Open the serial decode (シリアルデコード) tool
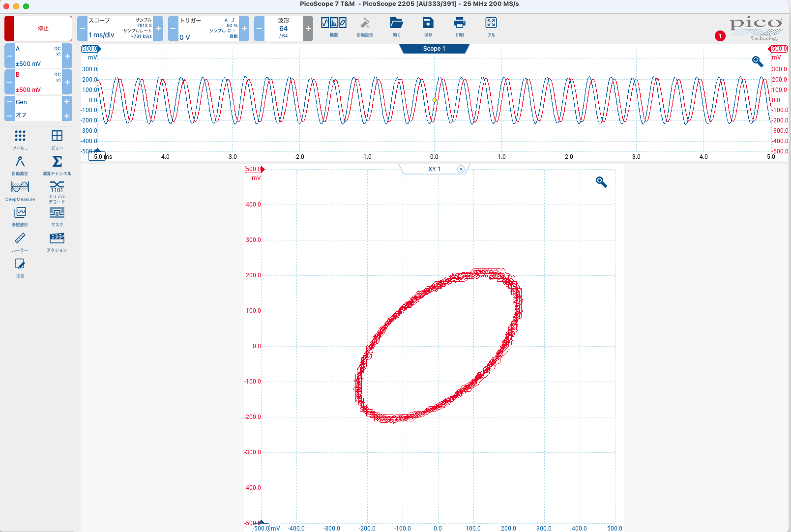This screenshot has width=791, height=532. (x=57, y=191)
